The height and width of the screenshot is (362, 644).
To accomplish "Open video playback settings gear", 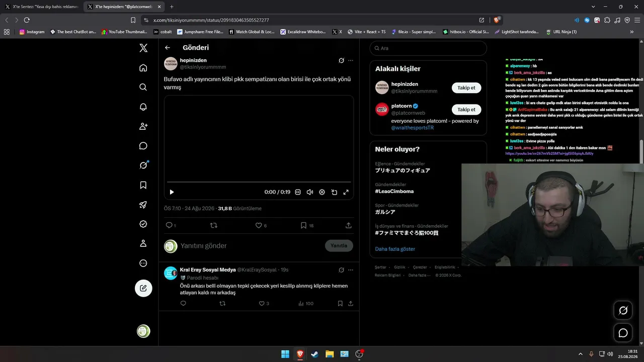I will click(322, 192).
